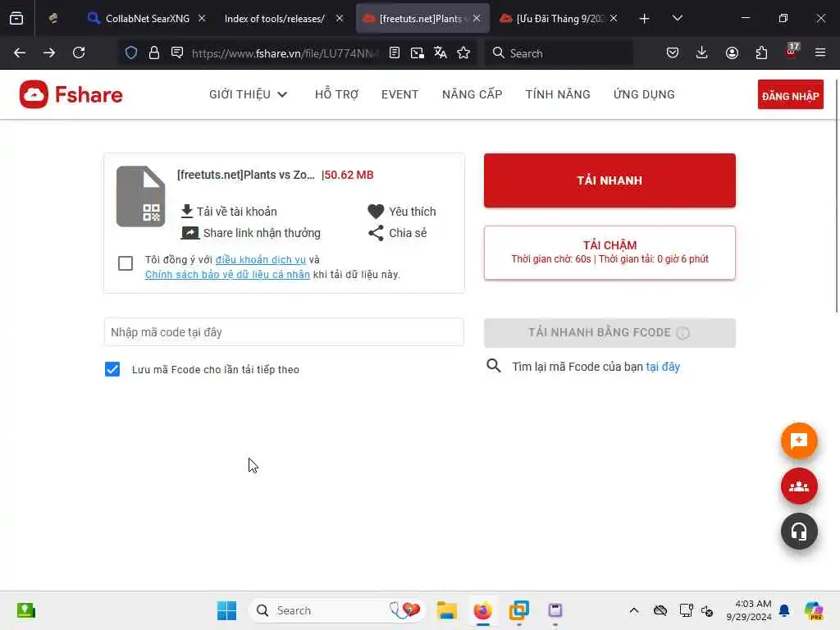840x630 pixels.
Task: Open Pocket save icon
Action: (673, 52)
